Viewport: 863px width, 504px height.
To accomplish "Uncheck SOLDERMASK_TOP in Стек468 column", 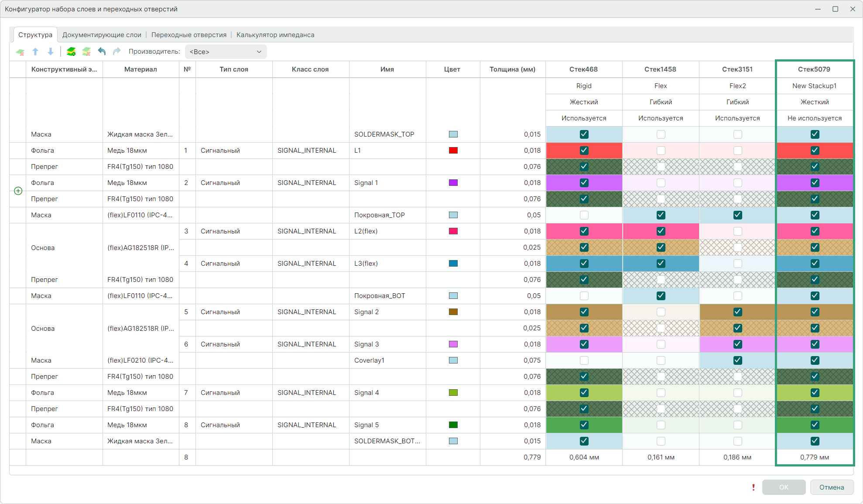I will (x=584, y=134).
